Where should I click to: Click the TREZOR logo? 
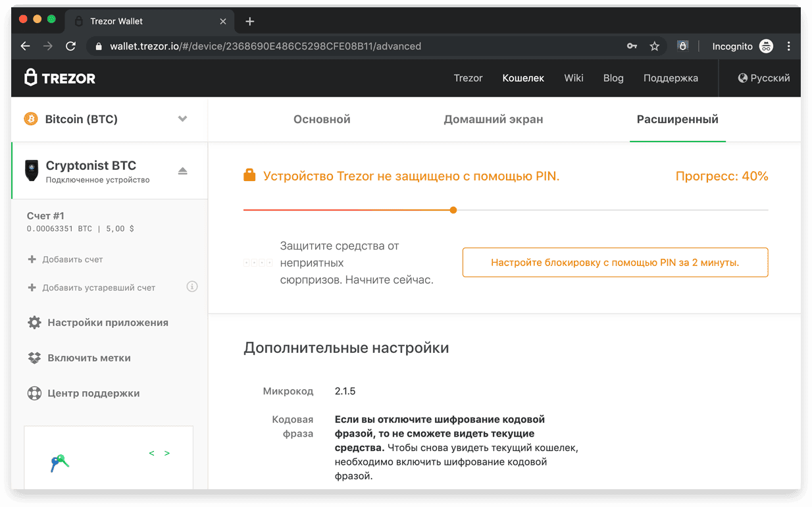click(60, 78)
